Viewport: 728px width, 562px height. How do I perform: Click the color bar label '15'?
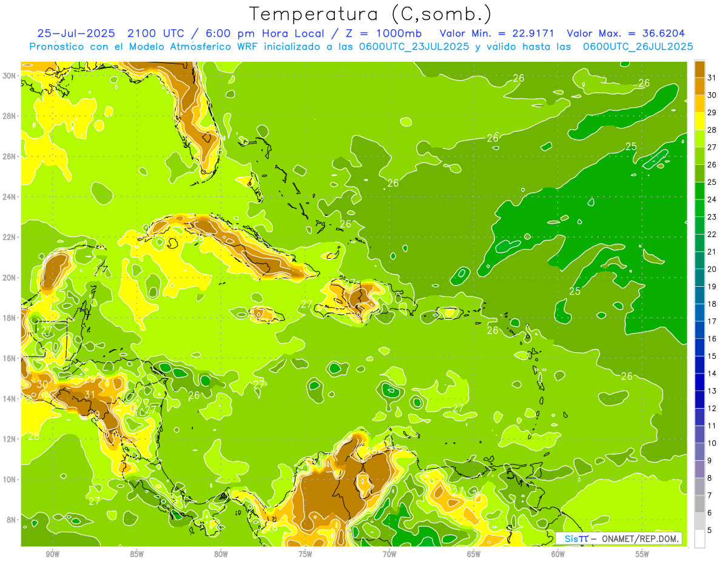[712, 356]
